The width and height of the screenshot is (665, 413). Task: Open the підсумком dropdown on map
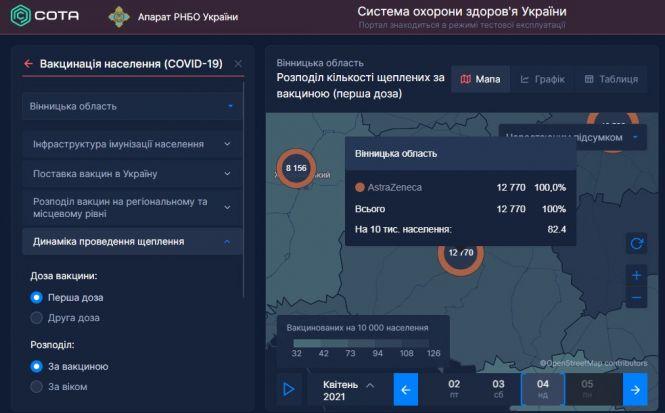[x=573, y=137]
